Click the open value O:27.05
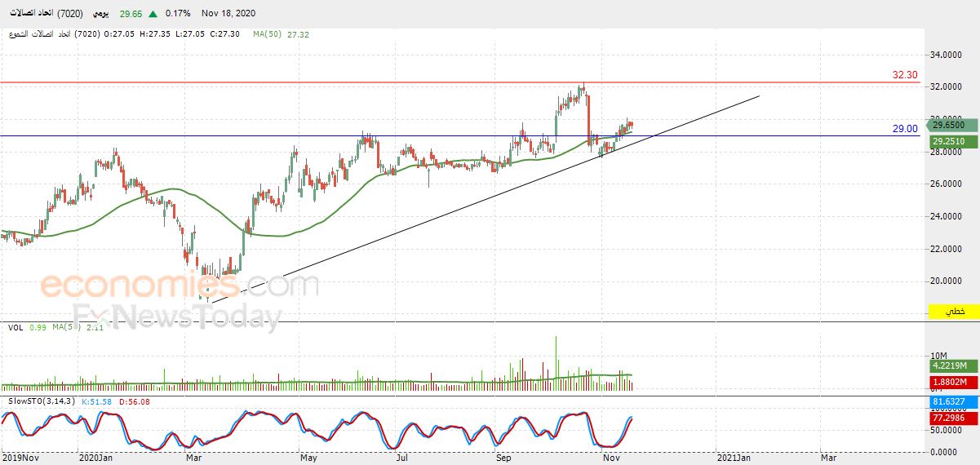 119,33
